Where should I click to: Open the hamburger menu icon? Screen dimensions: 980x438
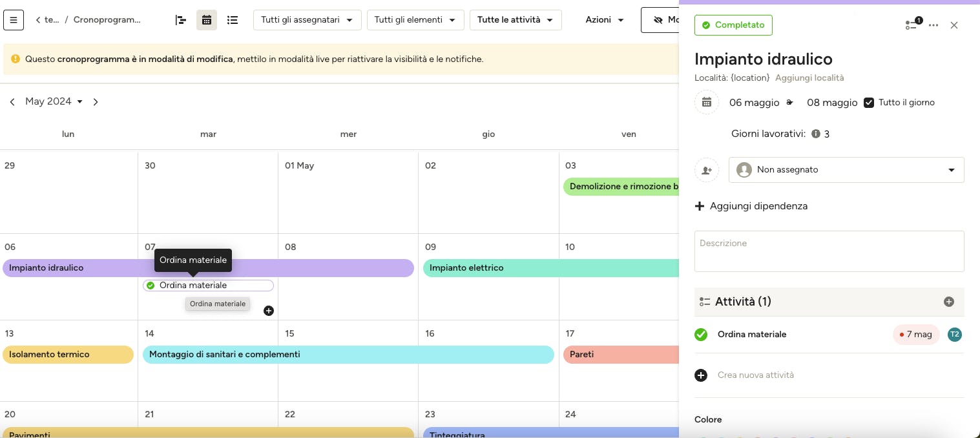pyautogui.click(x=14, y=20)
